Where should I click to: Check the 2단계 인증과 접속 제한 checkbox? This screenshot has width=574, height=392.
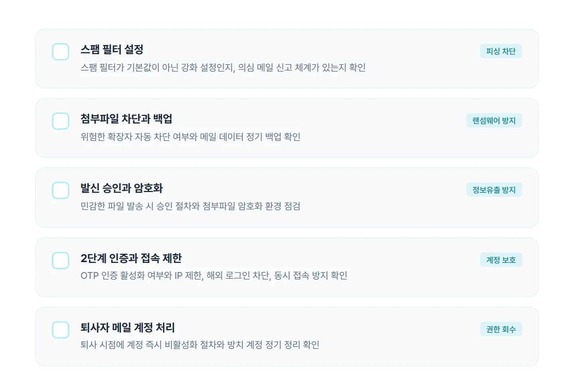[x=60, y=260]
